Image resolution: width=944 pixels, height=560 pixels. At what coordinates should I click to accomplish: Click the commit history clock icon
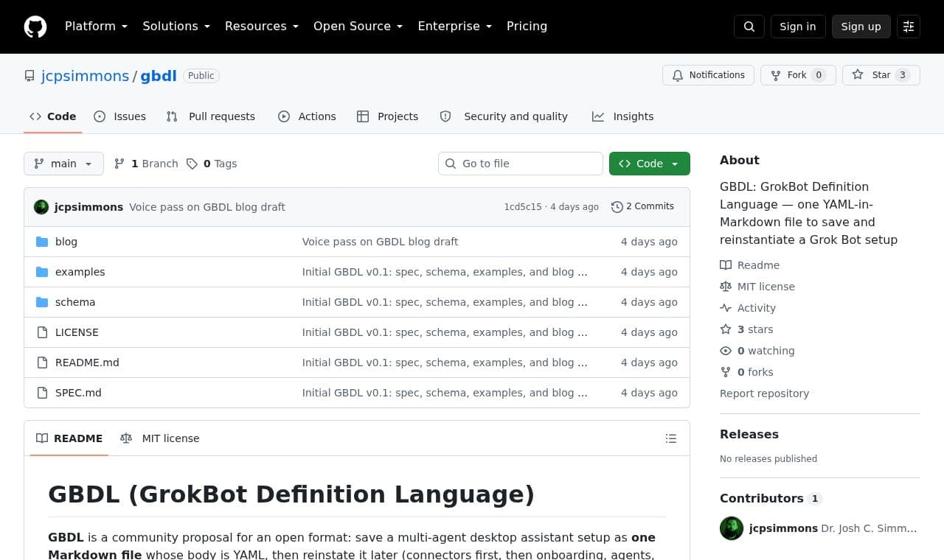click(x=617, y=207)
